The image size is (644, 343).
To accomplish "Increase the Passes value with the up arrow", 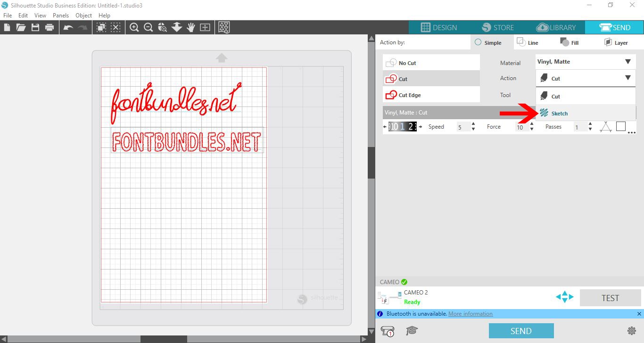I will [x=590, y=124].
